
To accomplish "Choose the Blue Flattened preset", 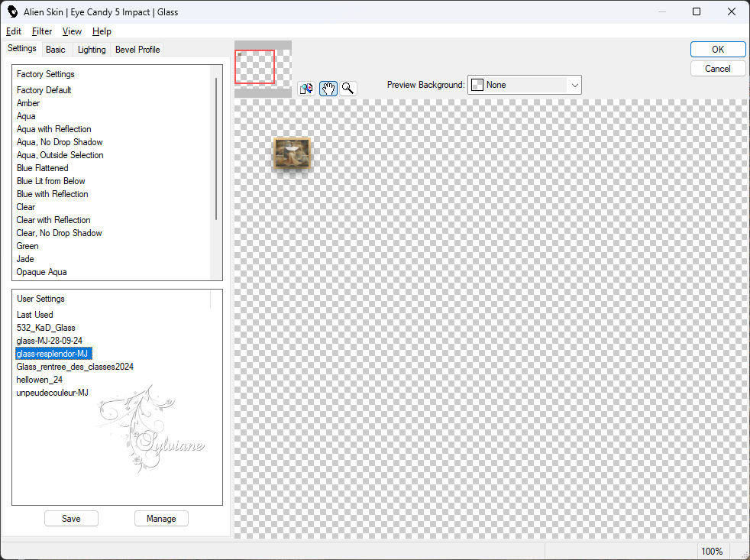I will point(42,167).
